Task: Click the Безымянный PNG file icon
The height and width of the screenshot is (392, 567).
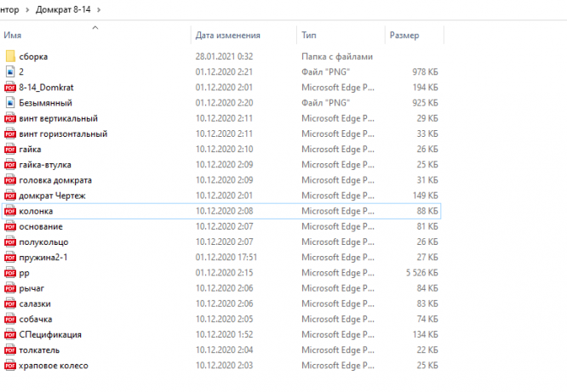Action: [x=10, y=102]
